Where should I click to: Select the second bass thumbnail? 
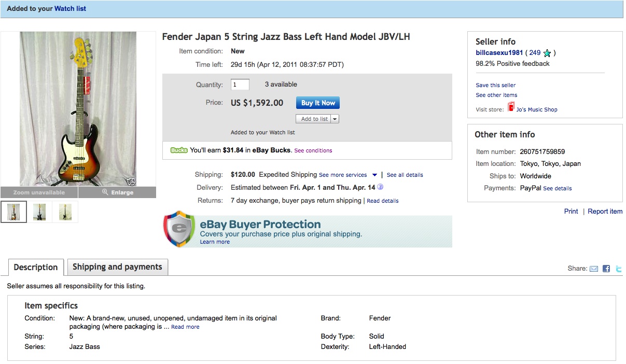39,212
